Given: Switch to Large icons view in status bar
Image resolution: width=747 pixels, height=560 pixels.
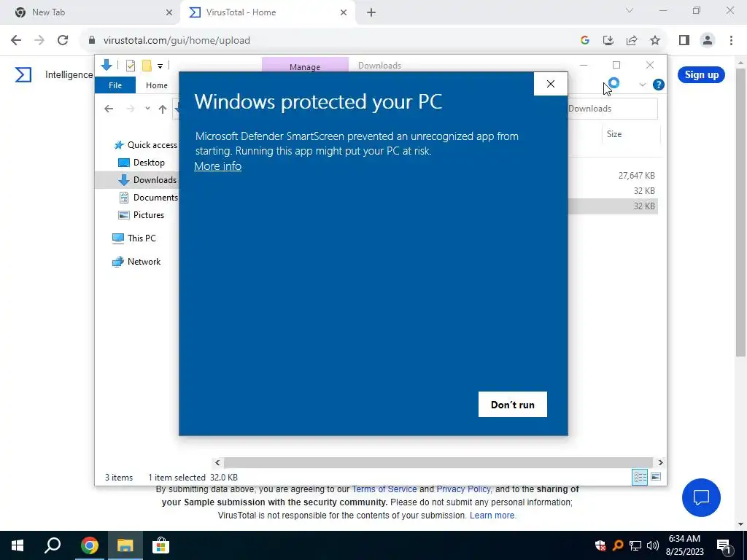Looking at the screenshot, I should click(656, 477).
